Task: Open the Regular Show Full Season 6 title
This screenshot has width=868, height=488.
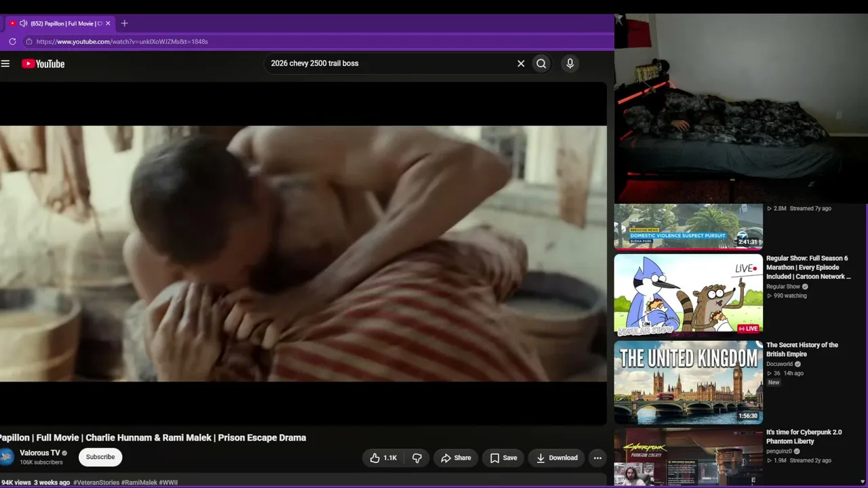Action: (808, 267)
